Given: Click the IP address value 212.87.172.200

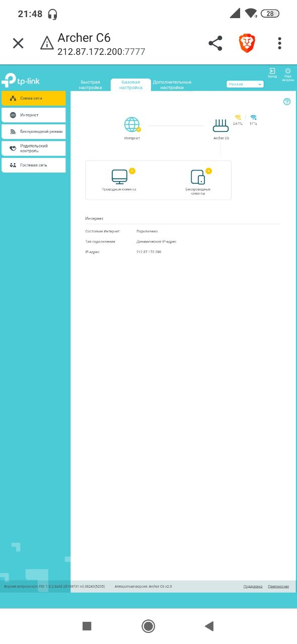Looking at the screenshot, I should tap(149, 252).
